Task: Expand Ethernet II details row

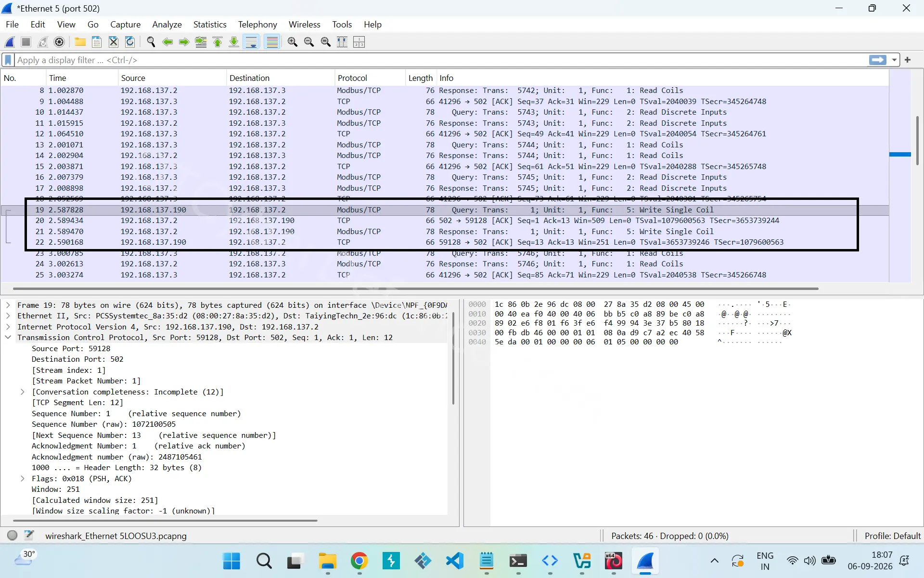Action: (8, 316)
